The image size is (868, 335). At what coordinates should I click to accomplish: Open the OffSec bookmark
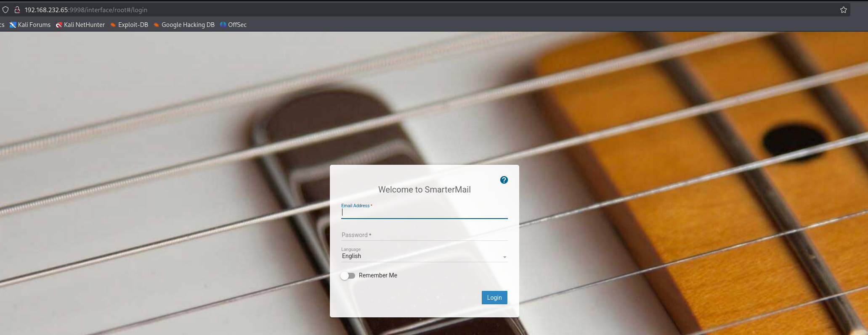tap(233, 25)
